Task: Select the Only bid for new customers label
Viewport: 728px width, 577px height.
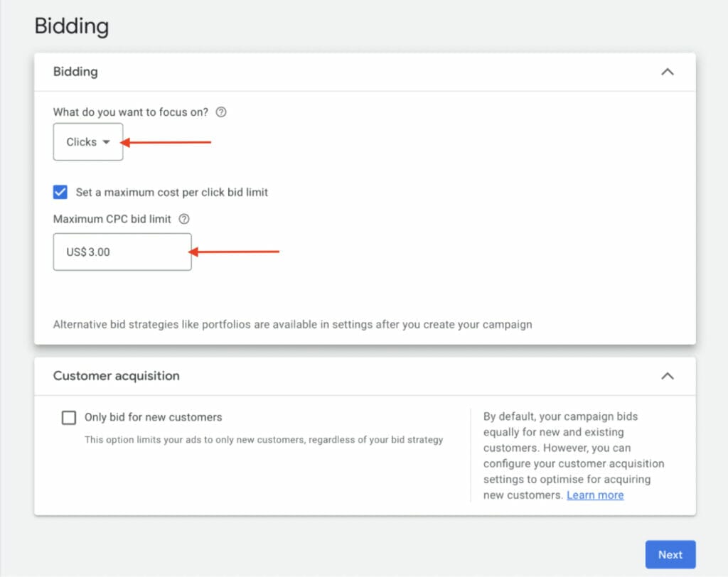Action: click(x=154, y=417)
